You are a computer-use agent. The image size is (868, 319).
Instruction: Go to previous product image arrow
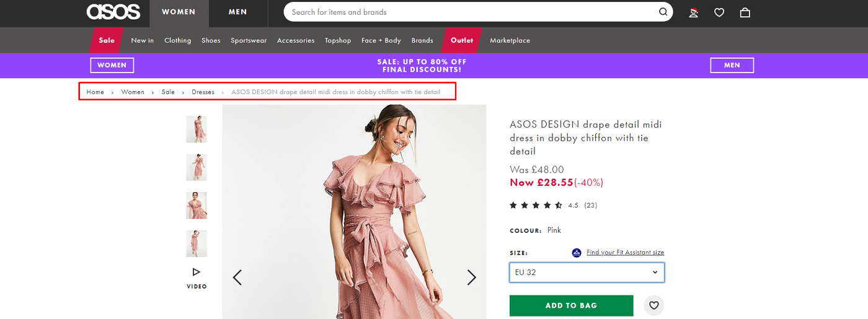tap(237, 277)
